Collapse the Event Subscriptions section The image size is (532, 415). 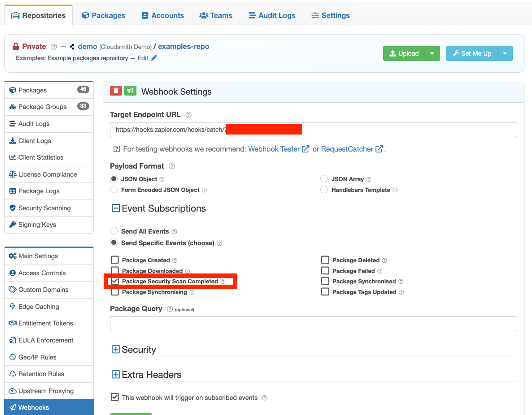point(116,208)
